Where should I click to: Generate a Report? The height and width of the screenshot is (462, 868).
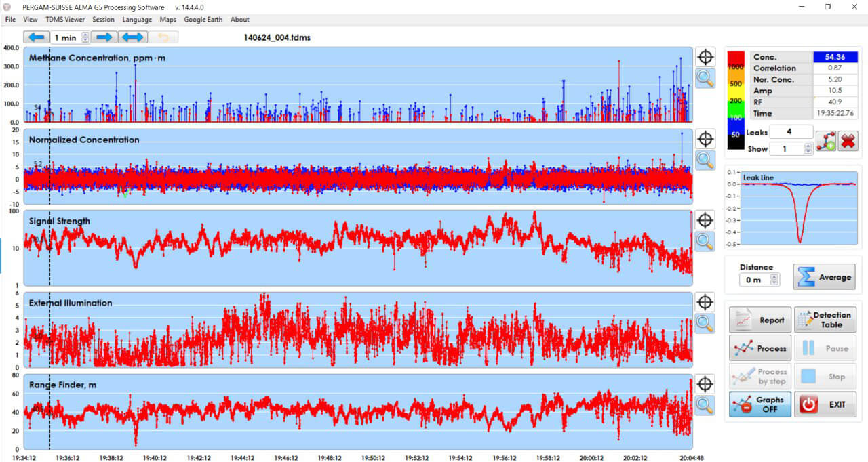pos(759,319)
